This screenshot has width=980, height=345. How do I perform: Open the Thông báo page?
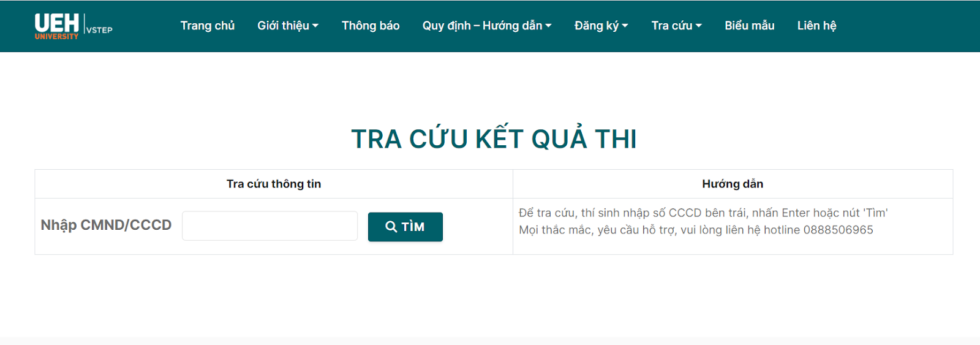tap(371, 26)
